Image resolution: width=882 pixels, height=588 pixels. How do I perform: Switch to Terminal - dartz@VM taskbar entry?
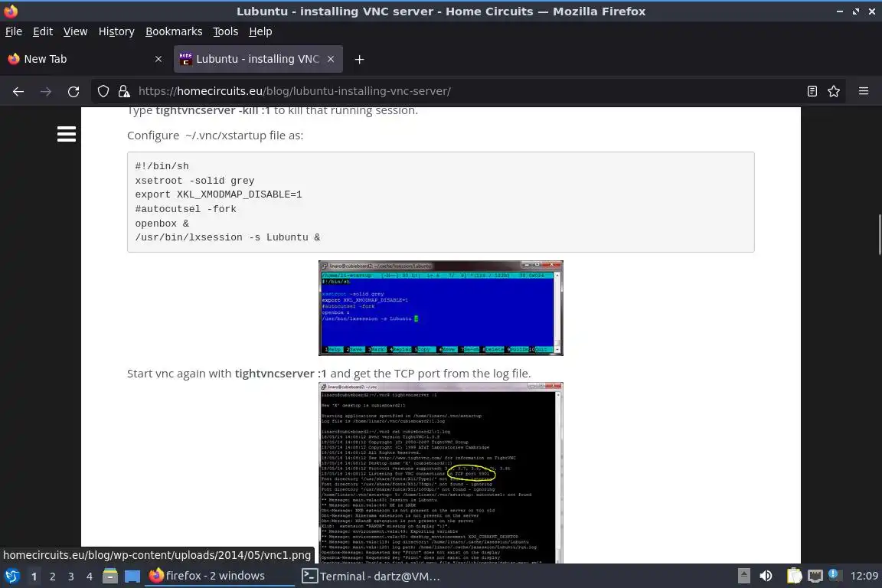coord(372,577)
